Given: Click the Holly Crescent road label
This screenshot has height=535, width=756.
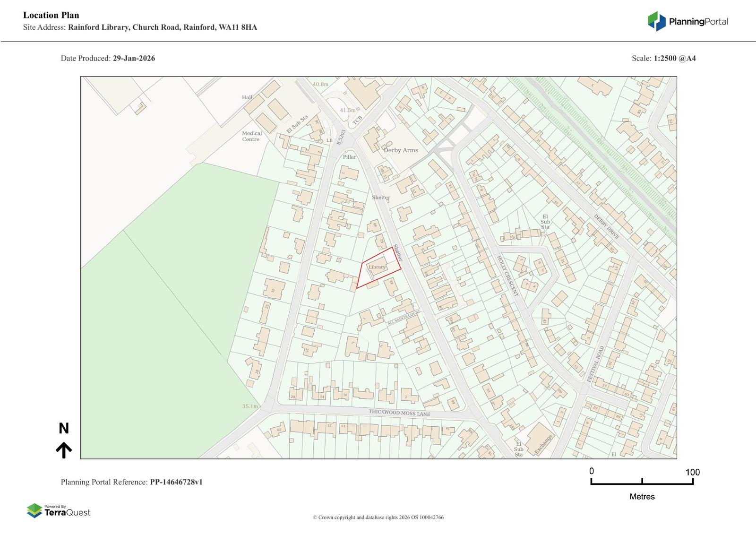Looking at the screenshot, I should pos(507,276).
